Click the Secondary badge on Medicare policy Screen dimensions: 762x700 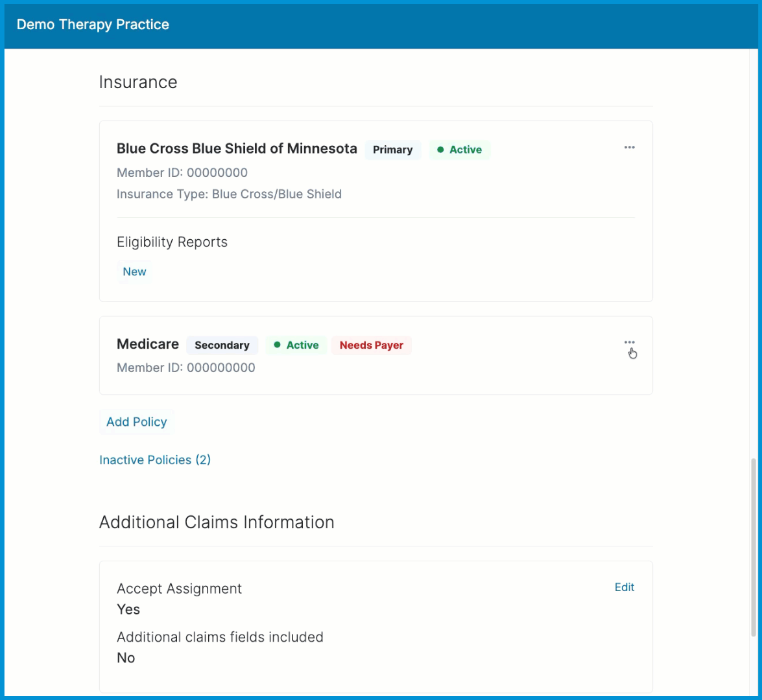(x=222, y=345)
